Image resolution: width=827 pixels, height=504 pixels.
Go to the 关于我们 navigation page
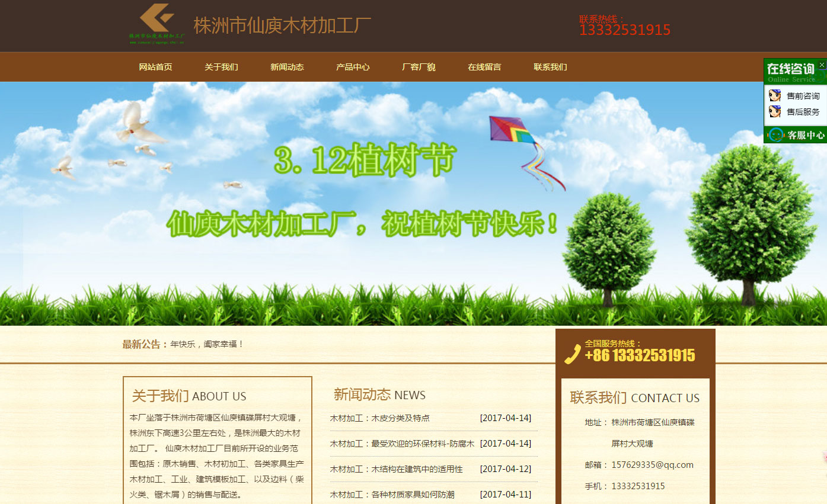coord(221,67)
